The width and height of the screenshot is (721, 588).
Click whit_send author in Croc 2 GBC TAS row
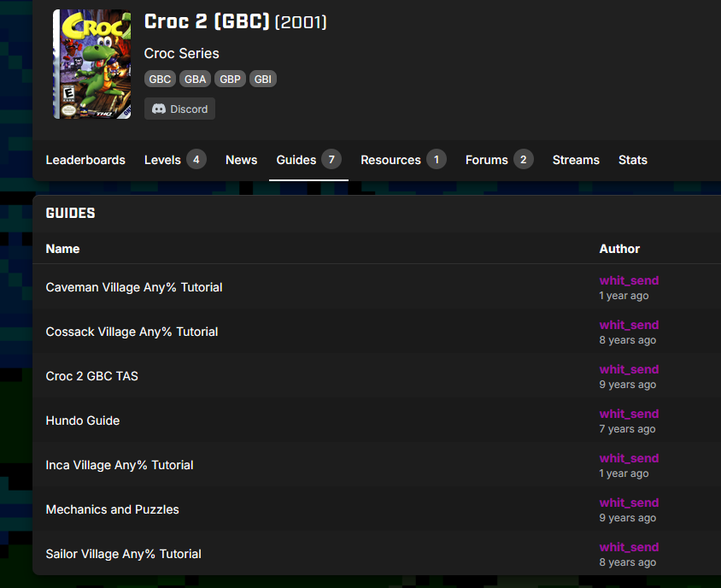tap(629, 369)
